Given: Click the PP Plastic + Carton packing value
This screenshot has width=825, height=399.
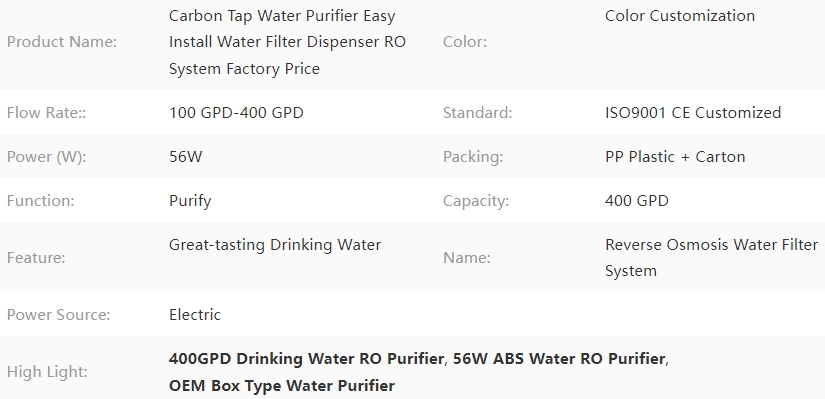Looking at the screenshot, I should (675, 157).
